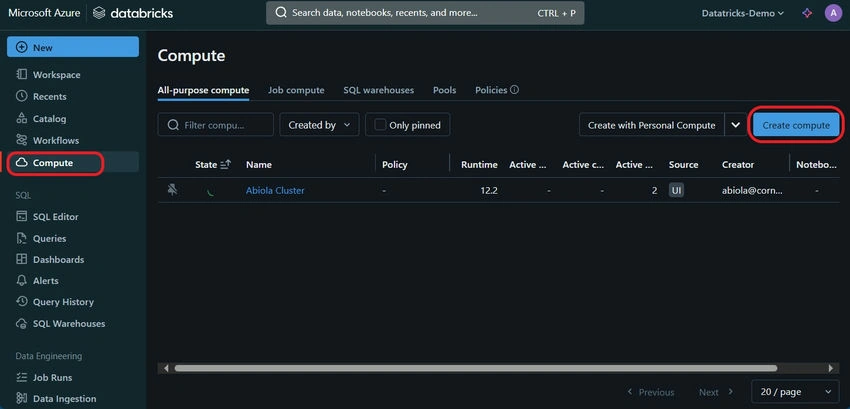Go to the Next page

716,392
